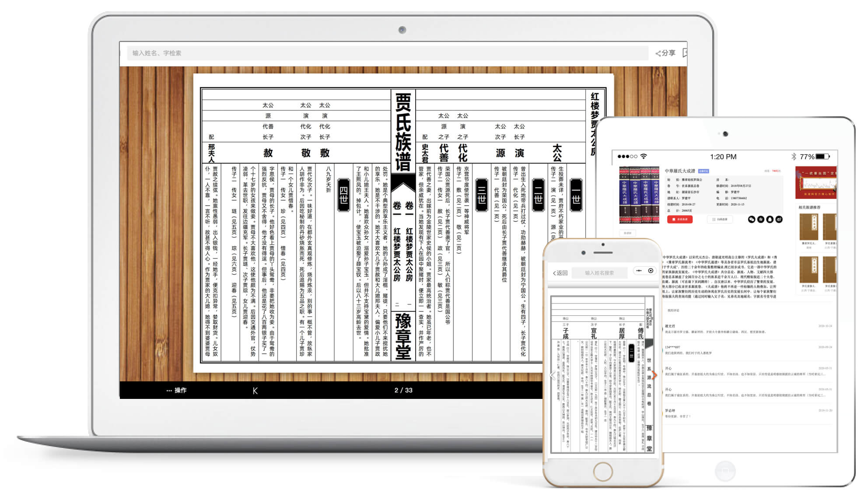The image size is (868, 503).
Task: Share via WeChat icon on tablet
Action: click(x=752, y=219)
